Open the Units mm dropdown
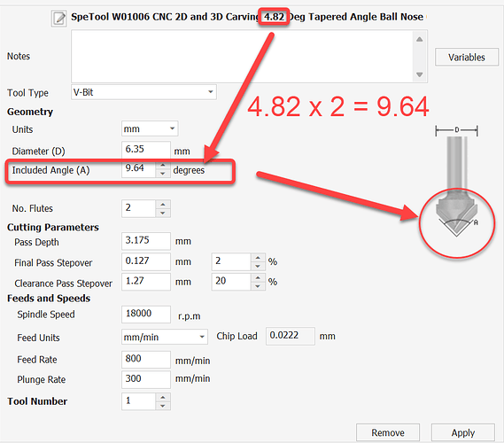This screenshot has height=443, width=504. pos(150,129)
